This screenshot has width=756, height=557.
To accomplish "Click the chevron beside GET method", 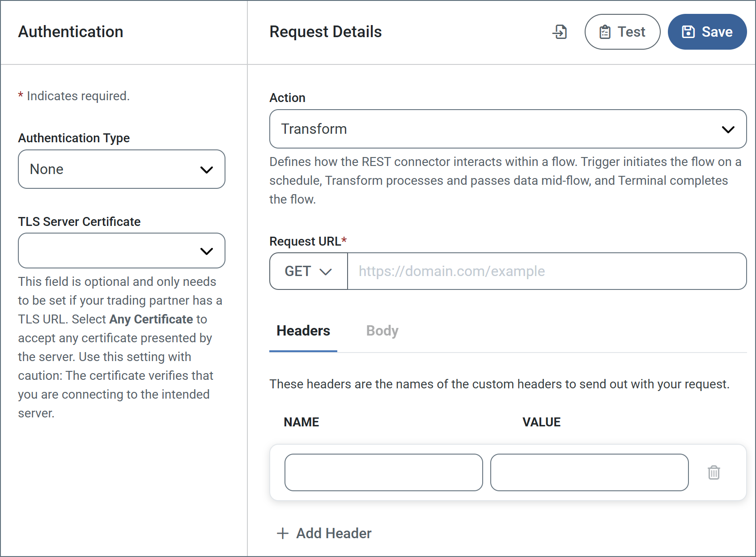I will pos(326,272).
